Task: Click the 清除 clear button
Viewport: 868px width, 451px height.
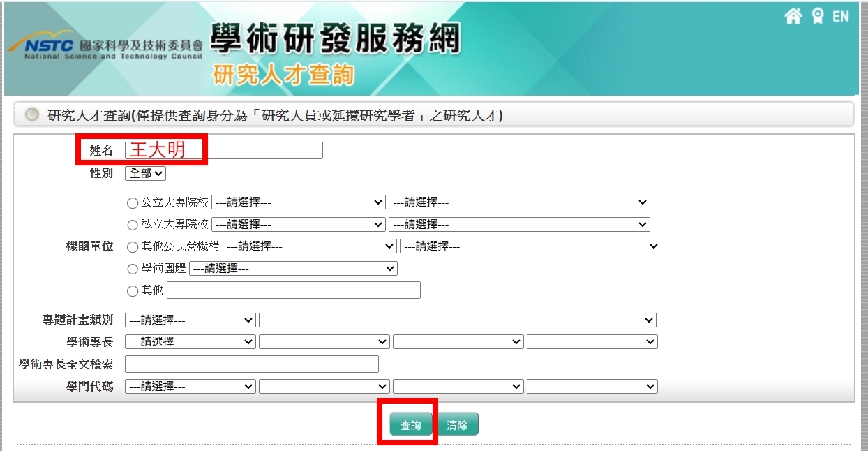Action: pyautogui.click(x=458, y=424)
